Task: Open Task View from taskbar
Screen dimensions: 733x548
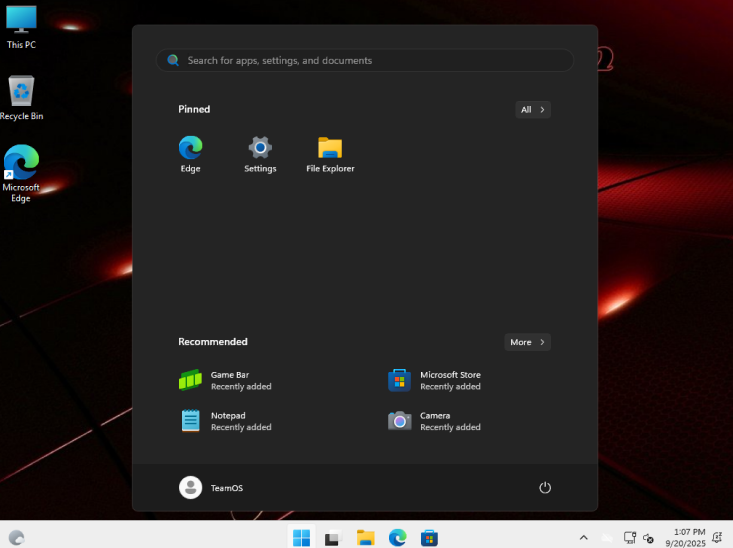Action: click(x=333, y=538)
